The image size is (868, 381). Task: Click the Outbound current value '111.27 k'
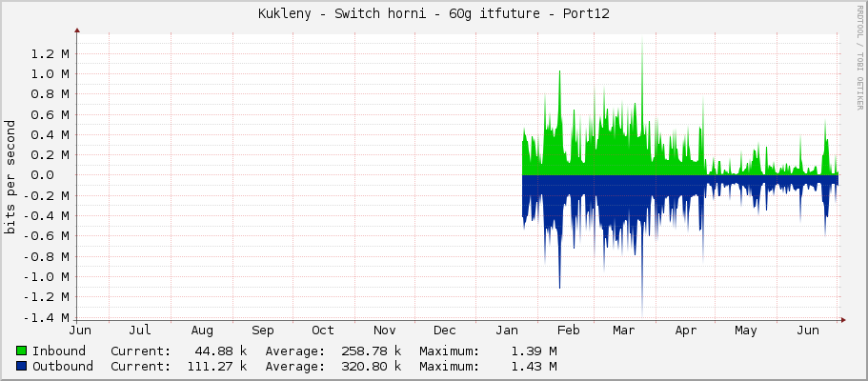[x=217, y=366]
